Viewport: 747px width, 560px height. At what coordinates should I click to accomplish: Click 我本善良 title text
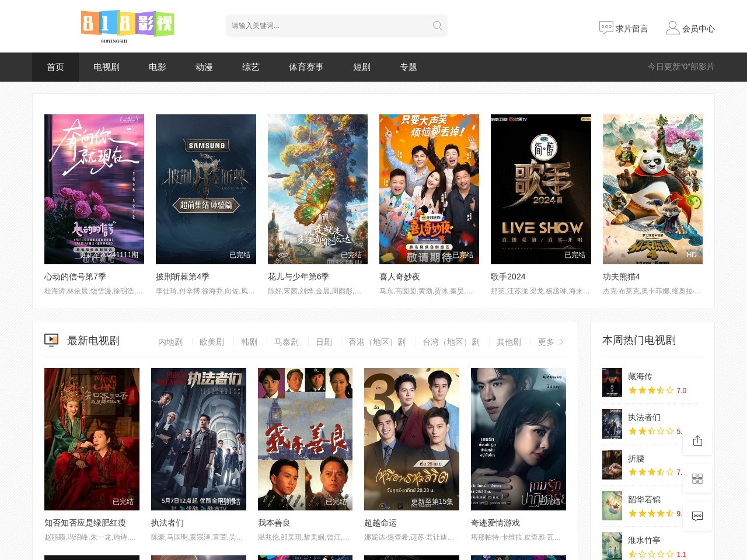click(274, 523)
